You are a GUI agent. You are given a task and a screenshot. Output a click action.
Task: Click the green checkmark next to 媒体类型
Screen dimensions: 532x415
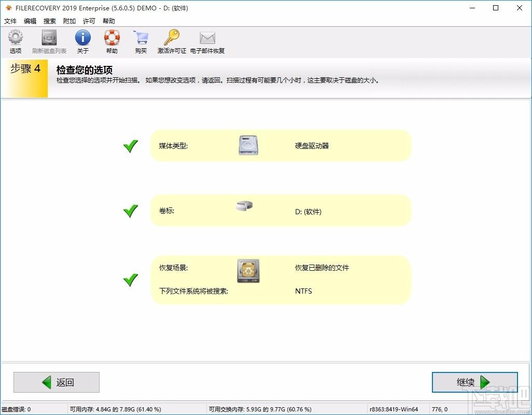coord(131,146)
